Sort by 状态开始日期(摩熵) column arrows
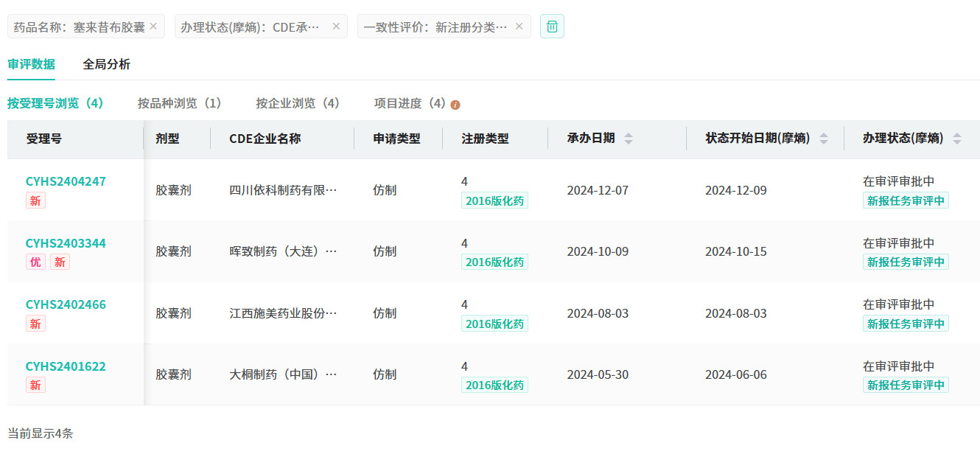980x457 pixels. click(824, 139)
